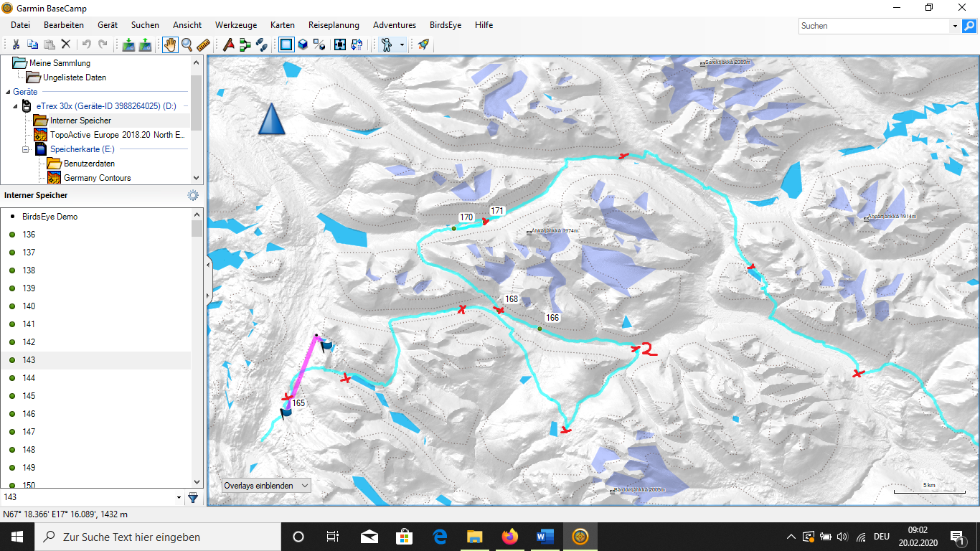Select Interner Speicher folder
Image resolution: width=980 pixels, height=551 pixels.
point(80,121)
